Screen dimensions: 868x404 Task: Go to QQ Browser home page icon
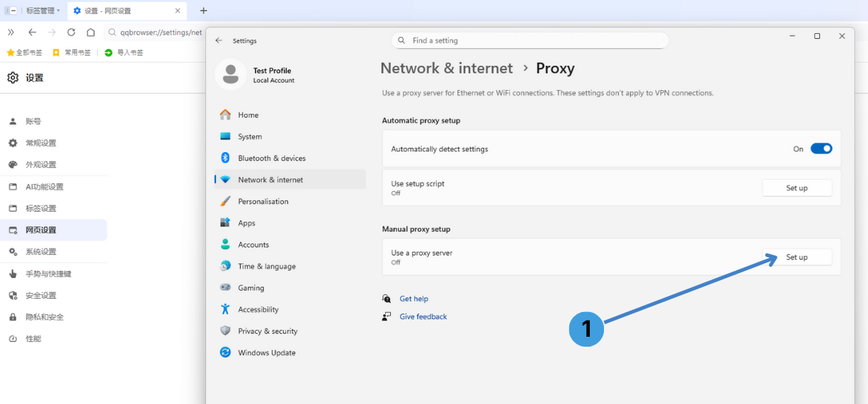click(91, 32)
